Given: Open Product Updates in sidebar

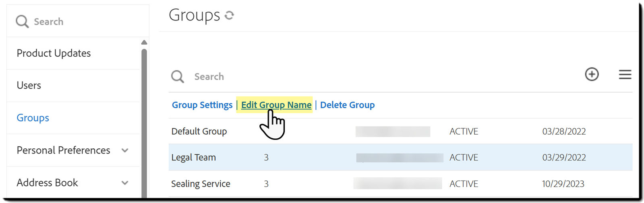Looking at the screenshot, I should (x=54, y=53).
